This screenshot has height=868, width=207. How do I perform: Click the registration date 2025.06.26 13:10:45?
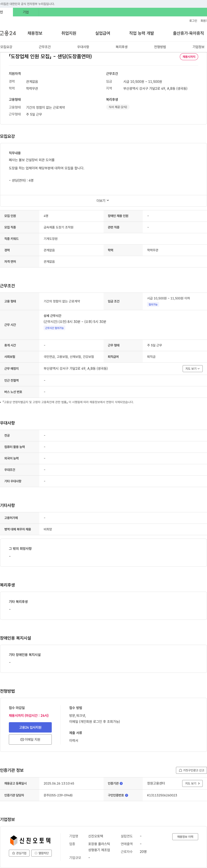(59, 783)
